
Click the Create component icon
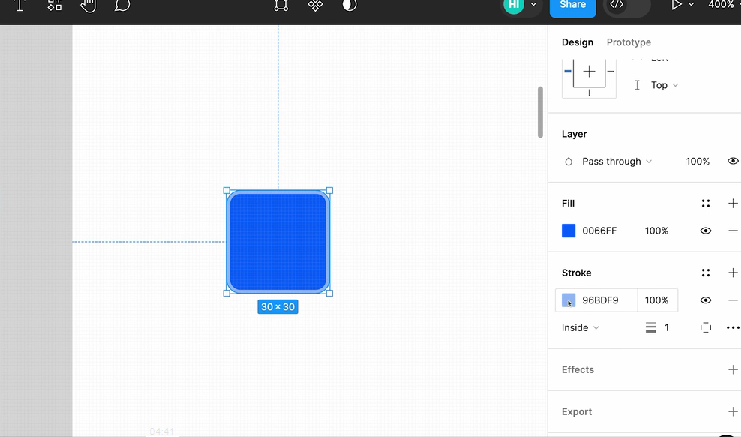tap(315, 5)
